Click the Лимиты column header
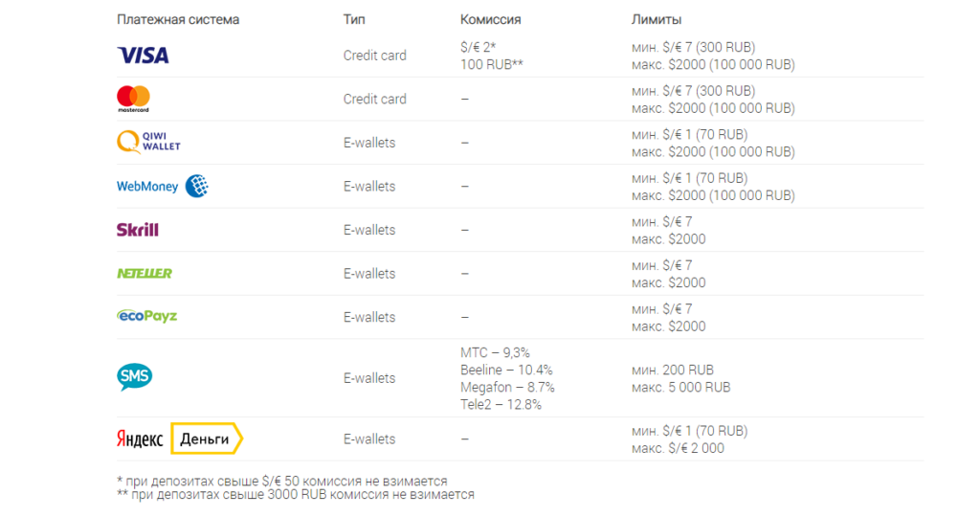980x517 pixels. coord(657,19)
